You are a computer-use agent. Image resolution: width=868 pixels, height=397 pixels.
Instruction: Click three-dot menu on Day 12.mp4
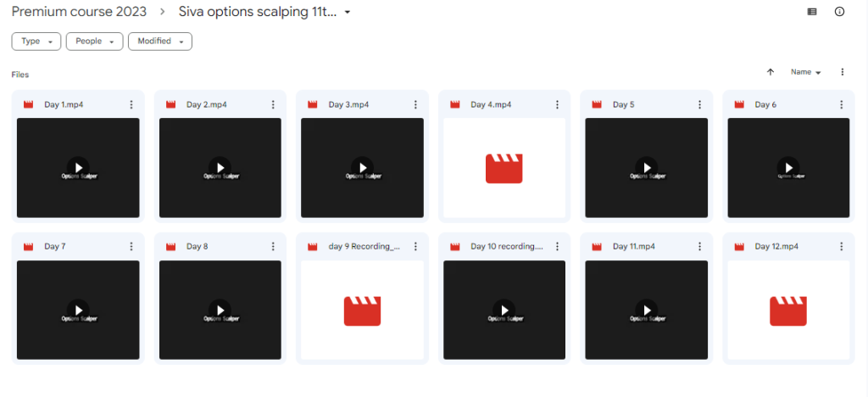pyautogui.click(x=842, y=247)
